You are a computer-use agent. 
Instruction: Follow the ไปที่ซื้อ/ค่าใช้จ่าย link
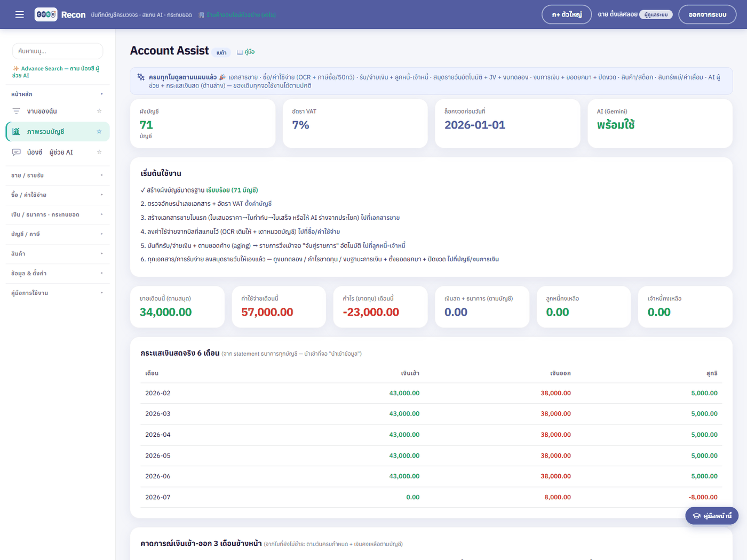pos(319,231)
